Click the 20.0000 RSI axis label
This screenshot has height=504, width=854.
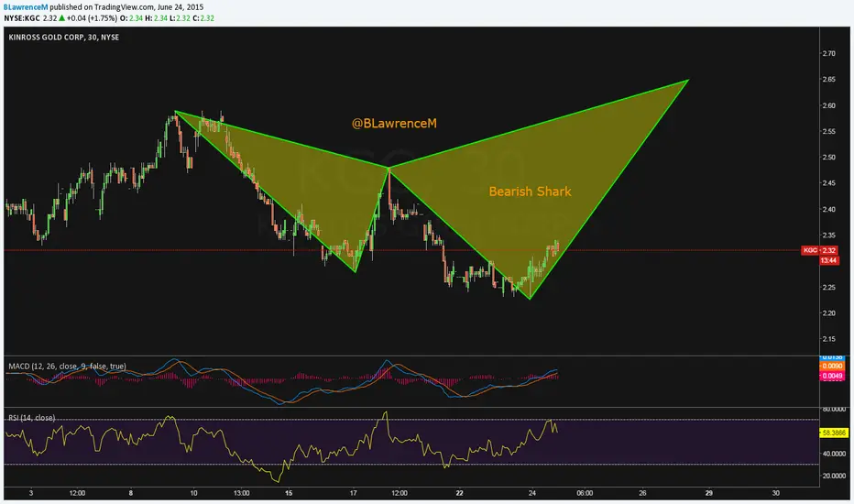click(834, 476)
